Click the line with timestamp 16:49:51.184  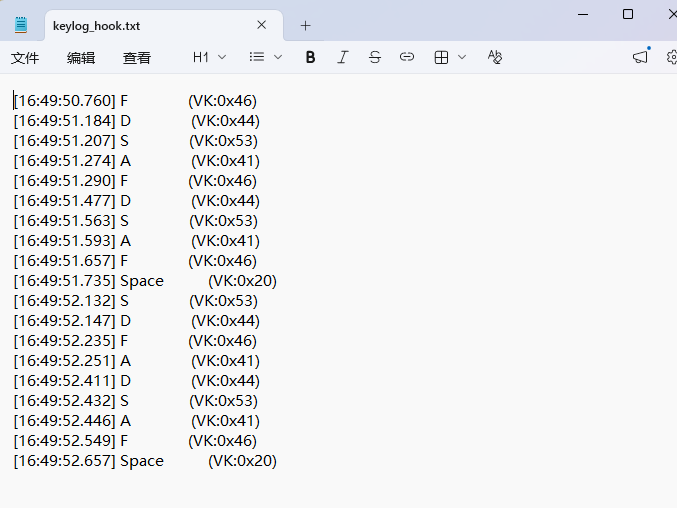coord(136,121)
